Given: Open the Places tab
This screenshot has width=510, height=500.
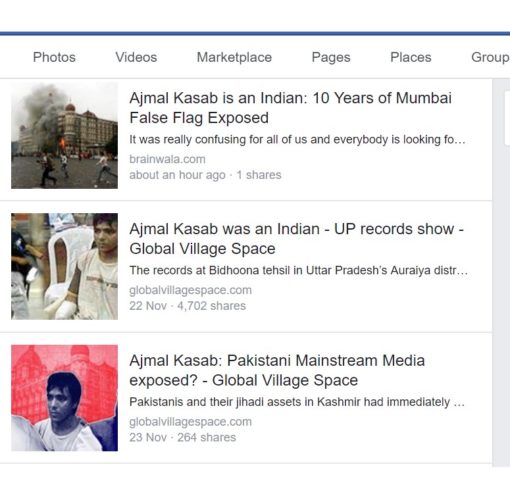Looking at the screenshot, I should click(411, 57).
